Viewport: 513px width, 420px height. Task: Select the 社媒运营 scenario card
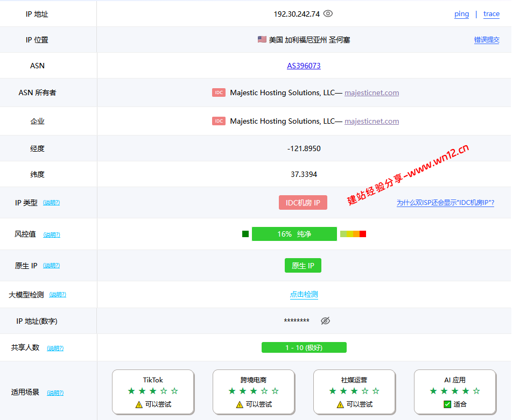354,392
